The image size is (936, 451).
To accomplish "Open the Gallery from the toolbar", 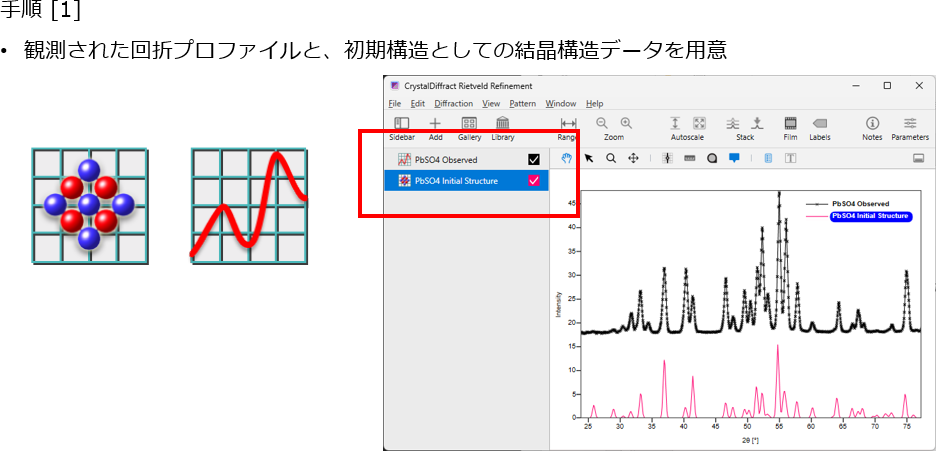I will (x=469, y=123).
